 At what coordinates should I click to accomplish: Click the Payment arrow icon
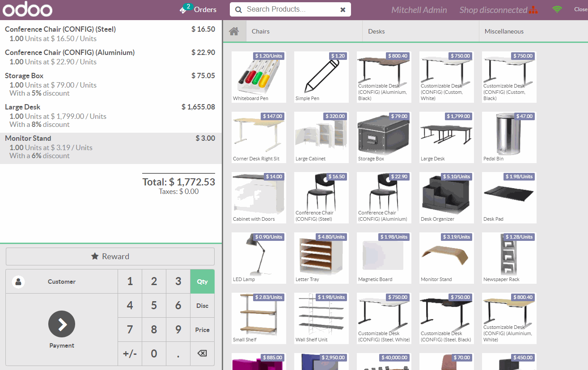click(x=61, y=324)
